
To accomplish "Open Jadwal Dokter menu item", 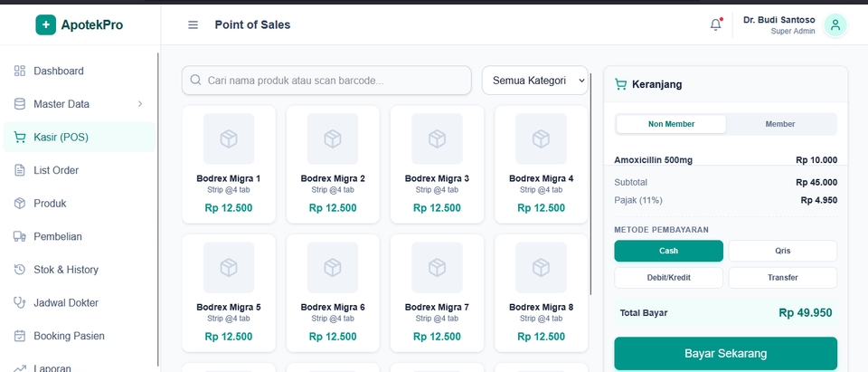I will click(x=80, y=302).
